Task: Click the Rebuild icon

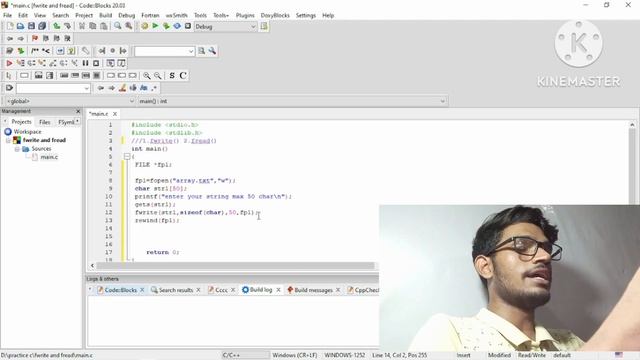Action: click(x=177, y=26)
